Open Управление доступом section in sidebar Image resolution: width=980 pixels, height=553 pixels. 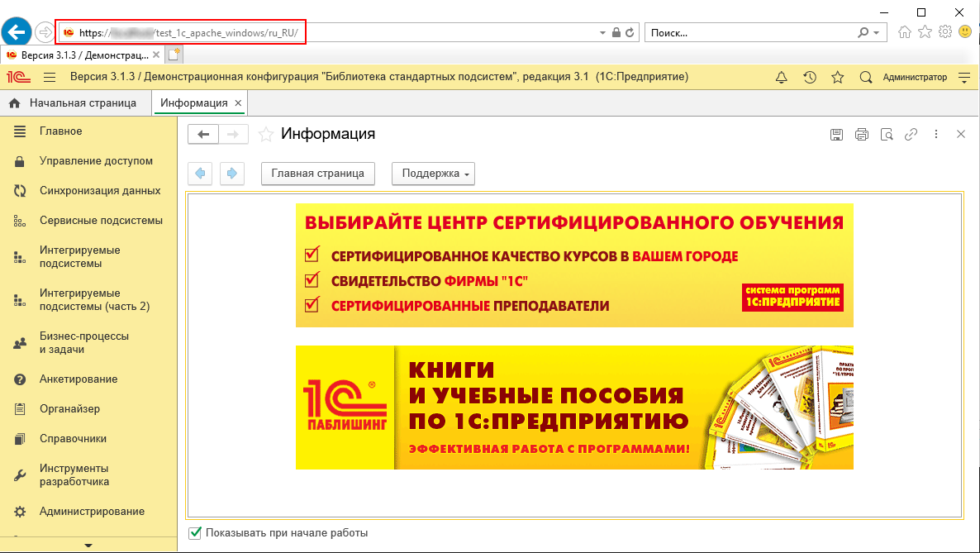96,161
